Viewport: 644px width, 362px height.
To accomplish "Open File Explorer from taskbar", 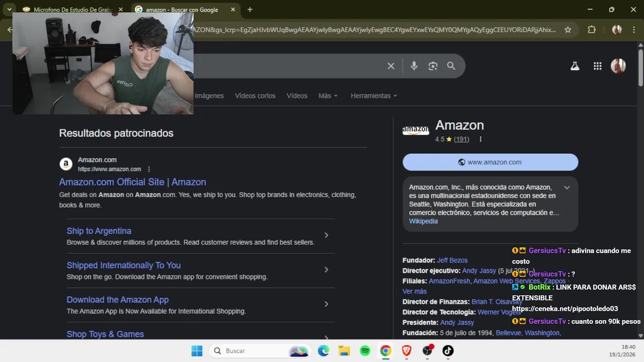I will click(344, 351).
